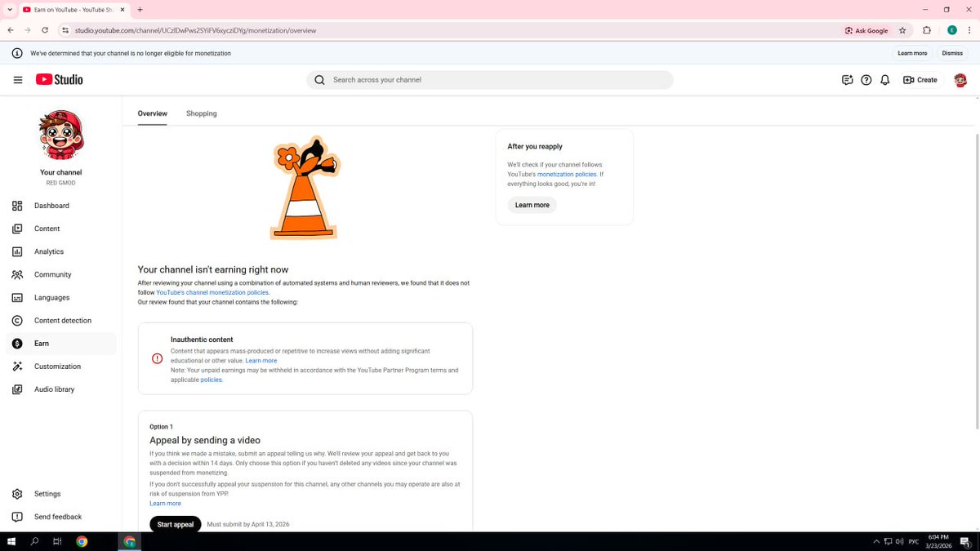
Task: Open the YouTube Studio hamburger menu
Action: 17,80
